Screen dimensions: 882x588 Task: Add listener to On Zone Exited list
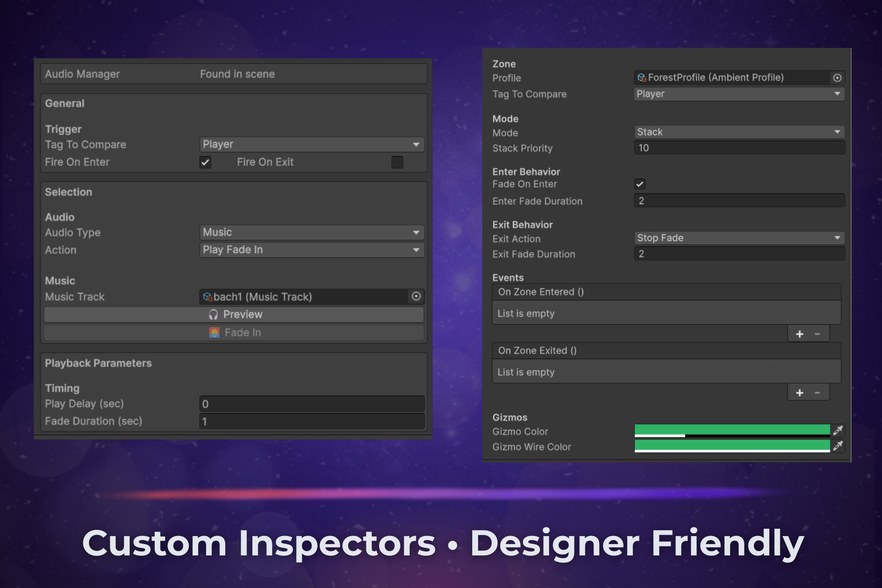(x=800, y=393)
